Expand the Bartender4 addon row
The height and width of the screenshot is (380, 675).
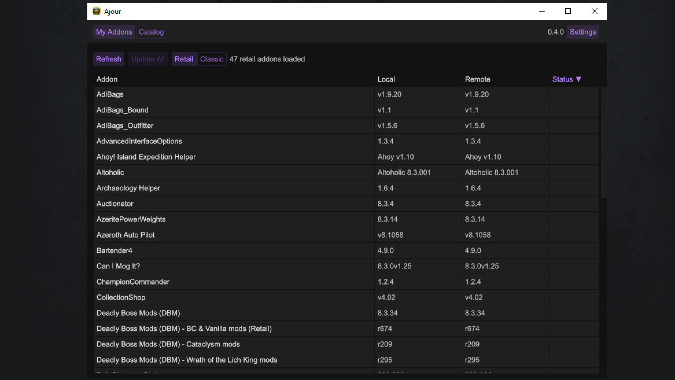[x=346, y=250]
